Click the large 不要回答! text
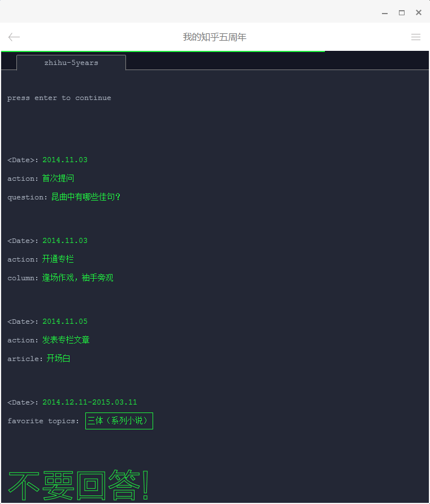This screenshot has width=430, height=504. pos(79,485)
